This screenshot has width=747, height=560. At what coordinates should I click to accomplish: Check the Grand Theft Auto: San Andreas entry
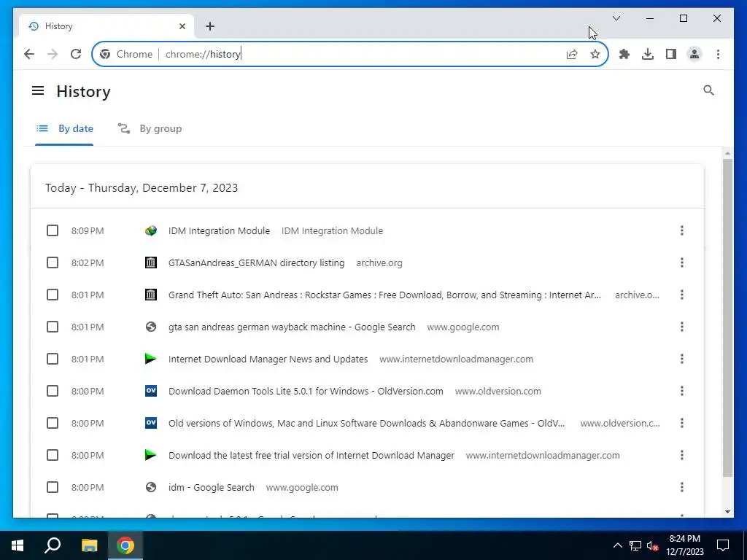pos(53,295)
